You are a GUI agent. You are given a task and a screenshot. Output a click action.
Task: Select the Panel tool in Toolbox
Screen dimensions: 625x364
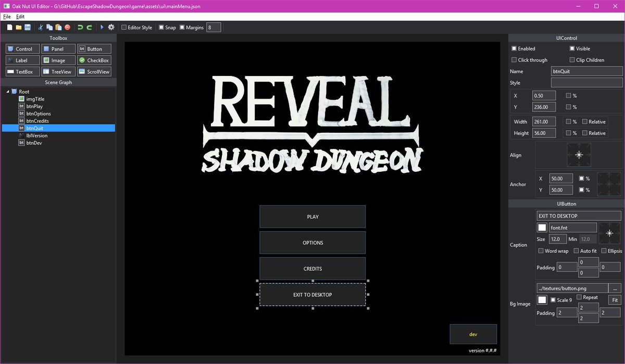coord(58,49)
